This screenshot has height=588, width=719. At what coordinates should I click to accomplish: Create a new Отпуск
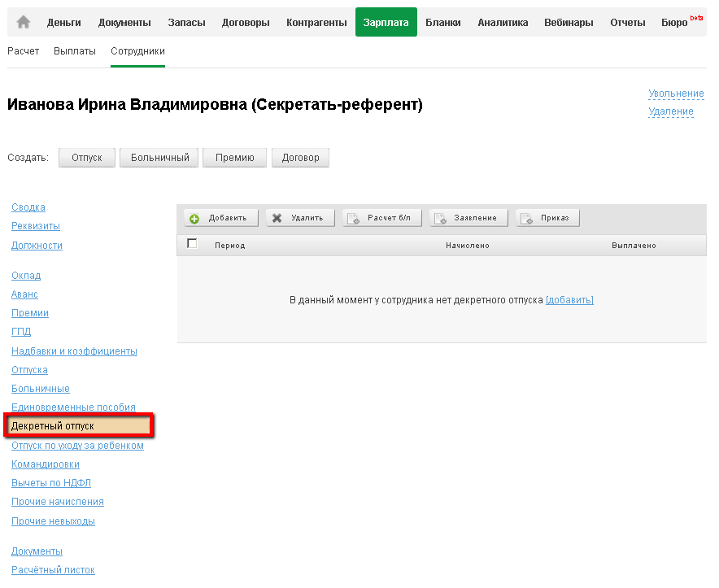(x=87, y=157)
